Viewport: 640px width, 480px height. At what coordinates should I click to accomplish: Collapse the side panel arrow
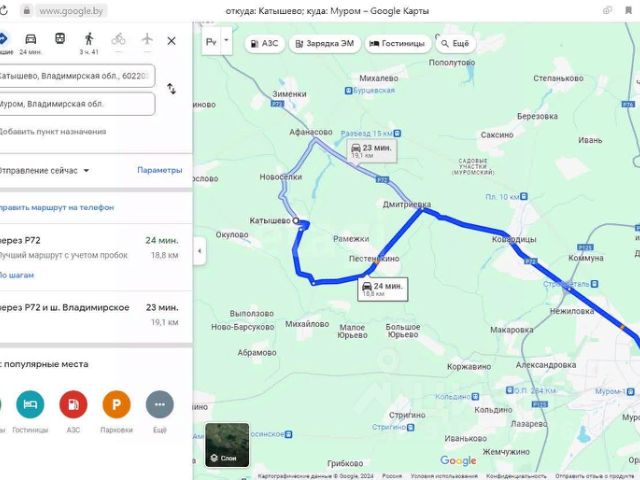[x=199, y=251]
